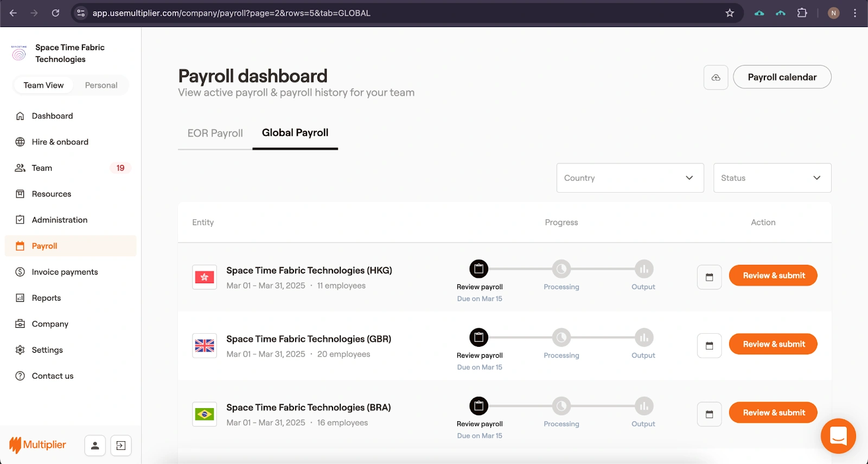Click the '16 employees' text

pos(342,423)
